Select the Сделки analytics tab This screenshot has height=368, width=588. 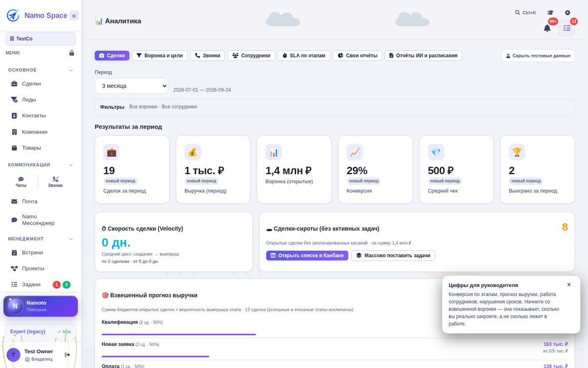coord(112,55)
